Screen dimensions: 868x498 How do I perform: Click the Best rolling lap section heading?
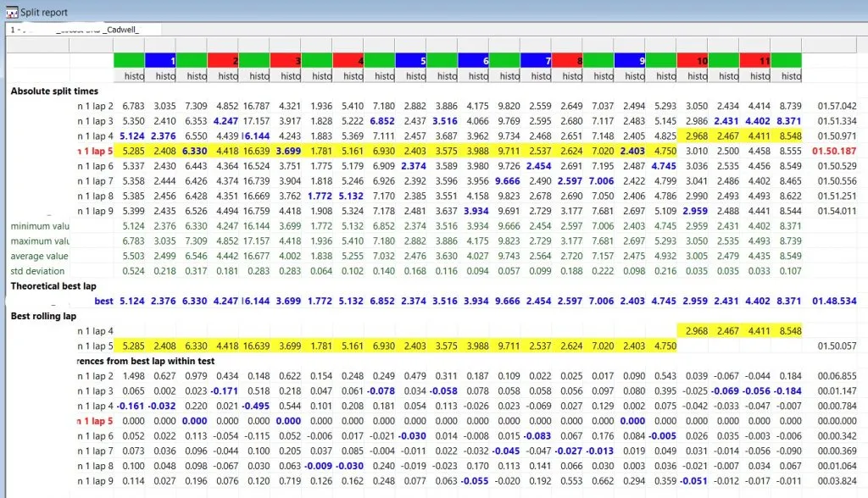coord(43,316)
